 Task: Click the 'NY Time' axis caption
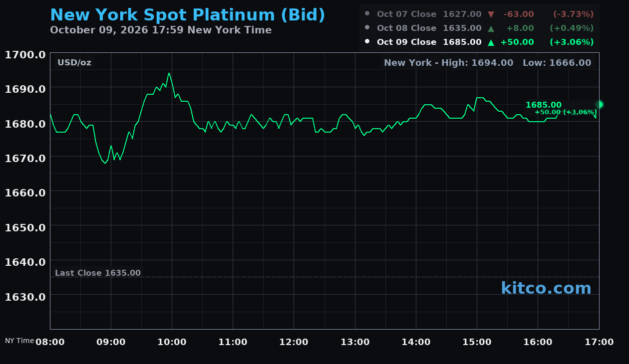coord(19,341)
